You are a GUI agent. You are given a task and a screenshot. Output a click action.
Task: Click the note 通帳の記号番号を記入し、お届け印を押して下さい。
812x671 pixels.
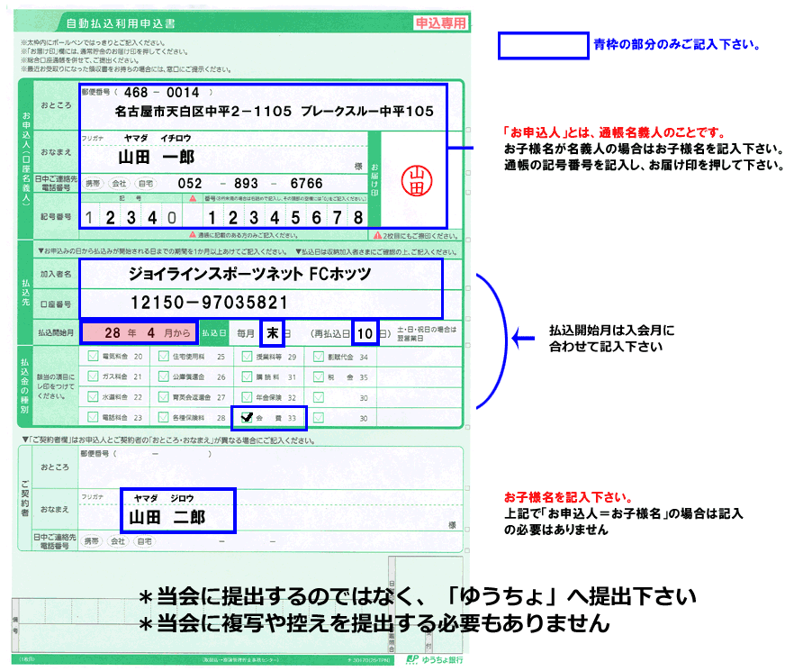[x=645, y=166]
